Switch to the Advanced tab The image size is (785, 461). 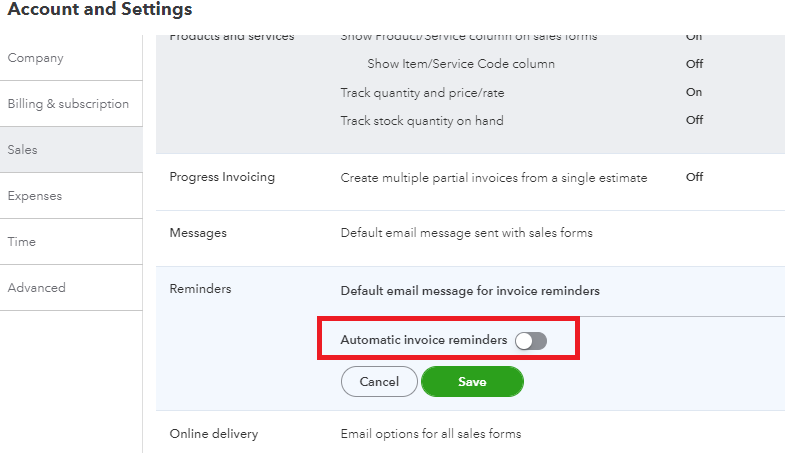click(x=37, y=288)
